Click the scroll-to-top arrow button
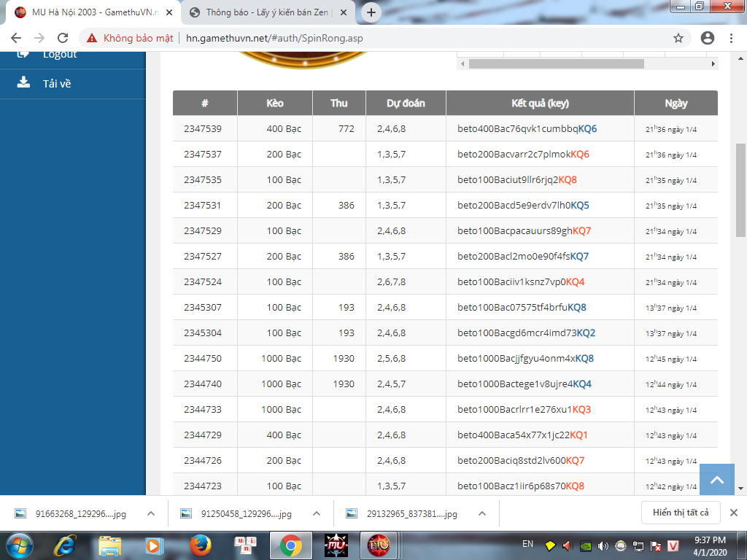The width and height of the screenshot is (747, 560). (x=716, y=480)
